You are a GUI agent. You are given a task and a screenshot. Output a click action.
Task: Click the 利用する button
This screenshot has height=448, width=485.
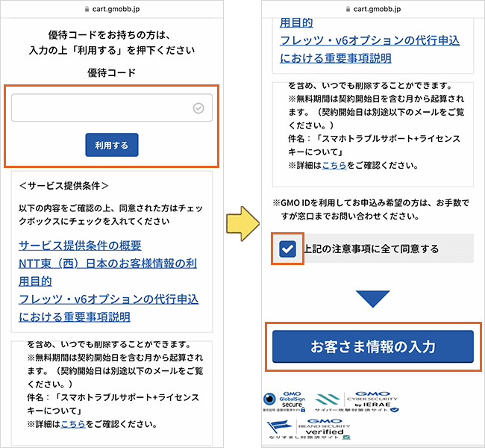coord(112,145)
